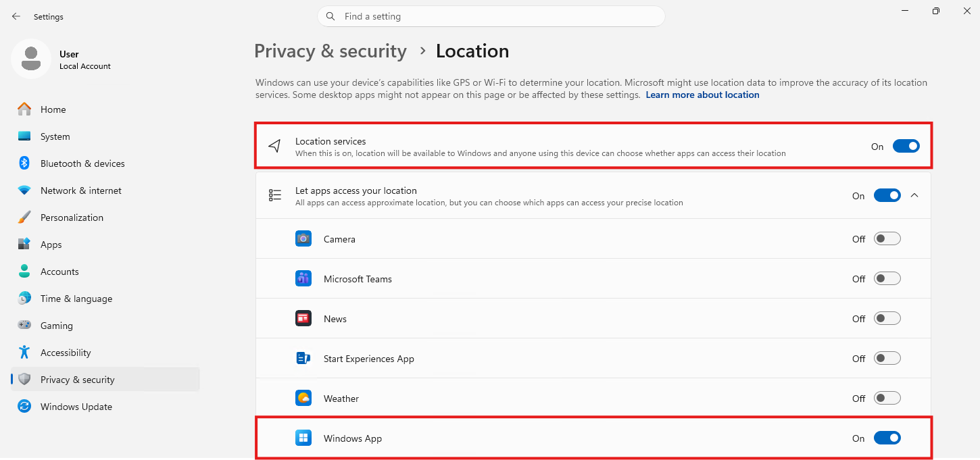
Task: Click the Camera app icon
Action: click(x=303, y=238)
